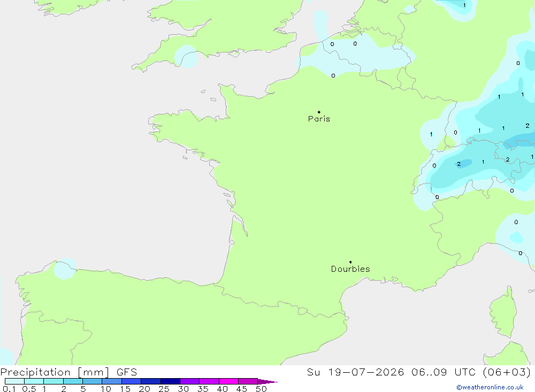Image resolution: width=535 pixels, height=392 pixels.
Task: Pick the legend swatch between 1 and 2
Action: pos(53,381)
